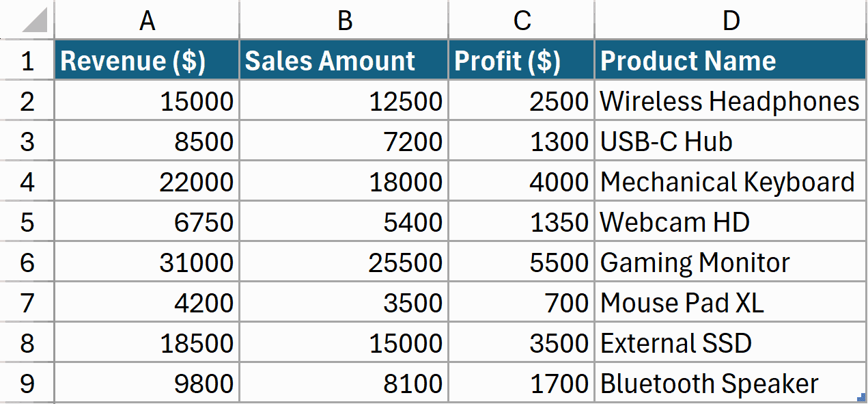Select column C header
Image resolution: width=868 pixels, height=404 pixels.
[520, 20]
